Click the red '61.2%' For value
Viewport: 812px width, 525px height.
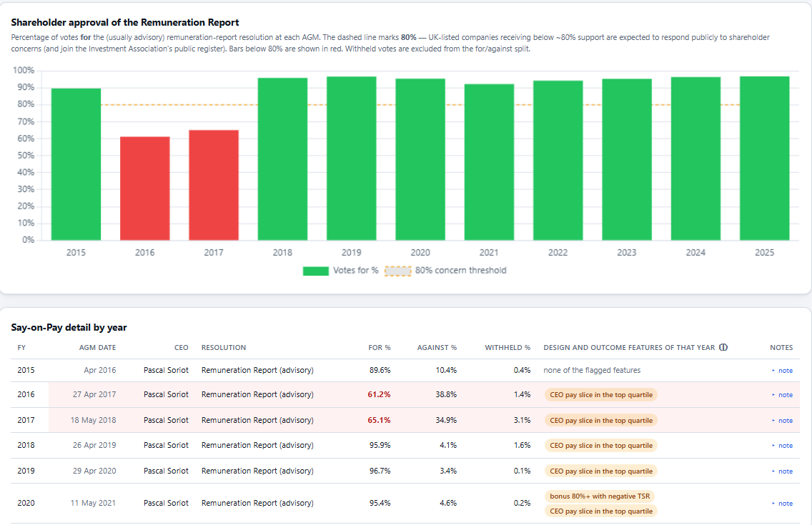pos(379,395)
